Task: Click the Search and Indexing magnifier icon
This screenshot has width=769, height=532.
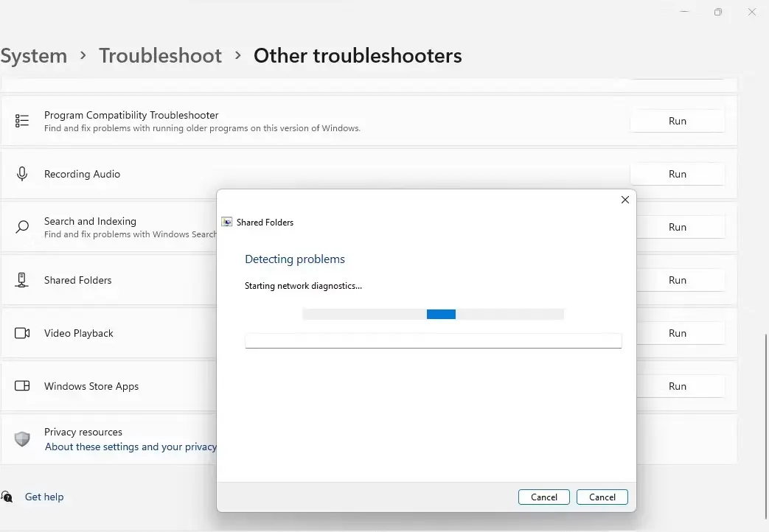Action: pyautogui.click(x=22, y=226)
